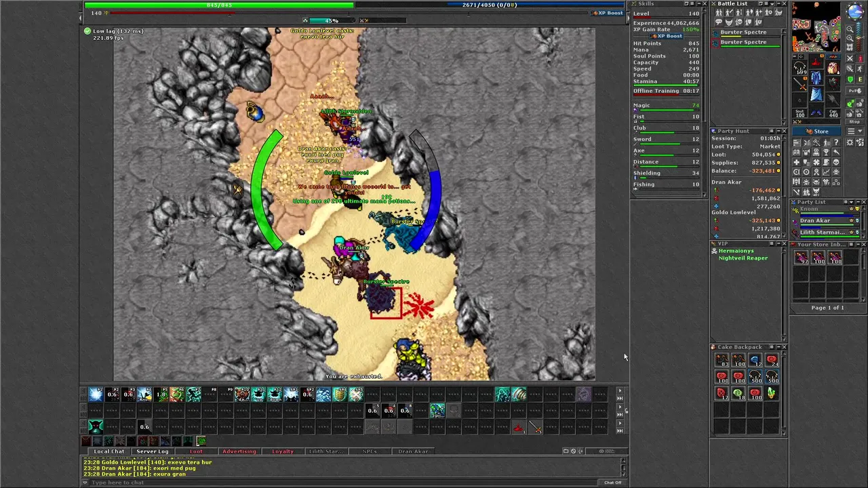Collapse the Party Hunt panel
This screenshot has width=868, height=488.
click(778, 131)
